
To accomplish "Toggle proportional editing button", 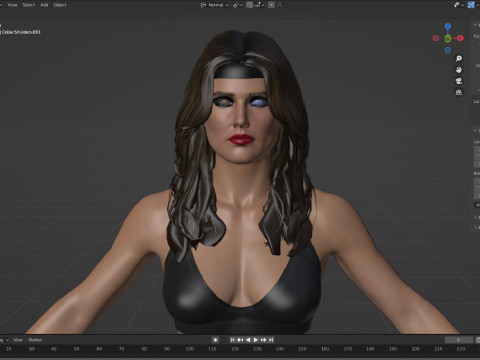I will click(271, 5).
